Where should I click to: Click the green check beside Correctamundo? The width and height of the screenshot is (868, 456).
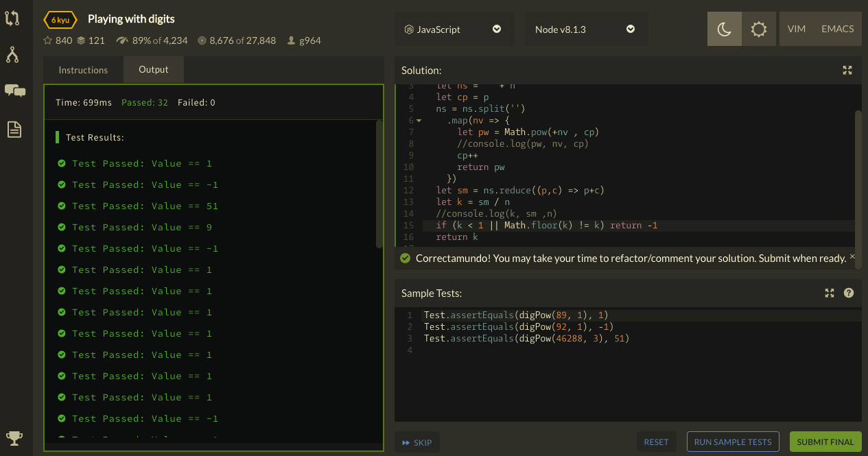click(x=405, y=259)
